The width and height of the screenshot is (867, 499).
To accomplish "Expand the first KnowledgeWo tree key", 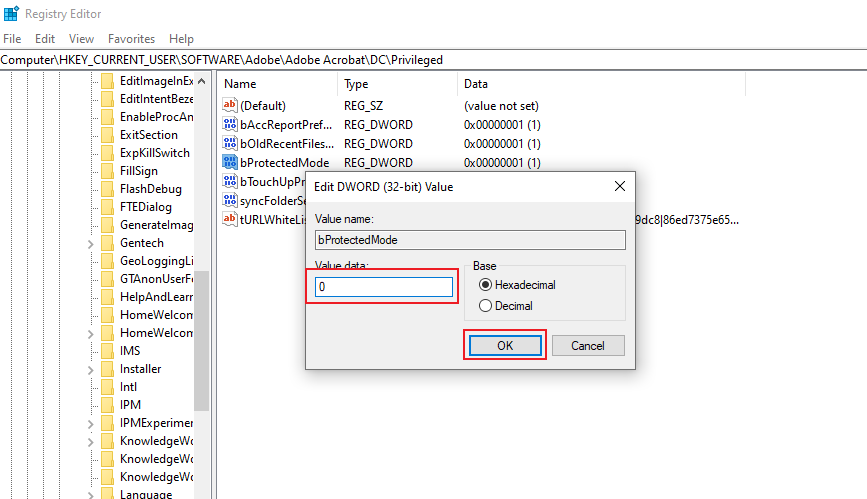I will coord(91,441).
